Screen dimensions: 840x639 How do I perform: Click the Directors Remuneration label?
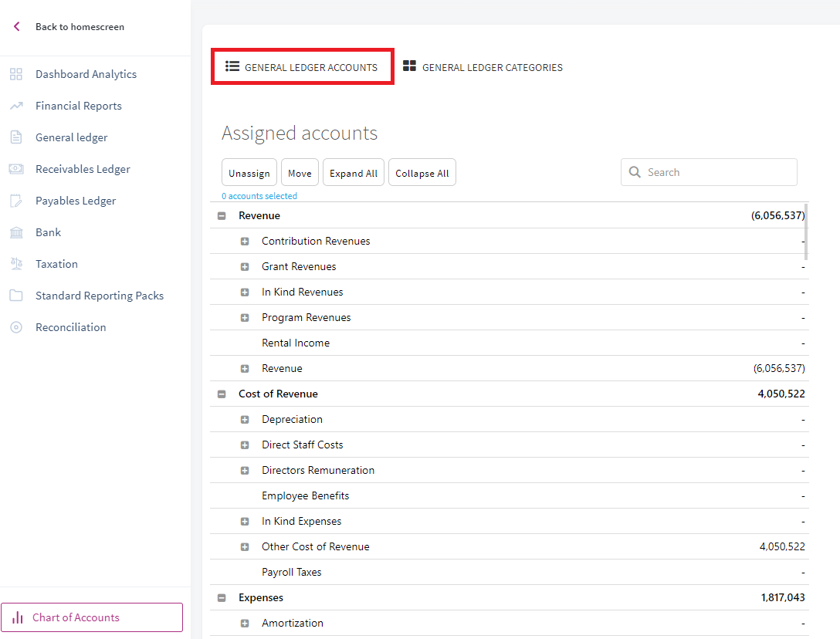click(317, 470)
